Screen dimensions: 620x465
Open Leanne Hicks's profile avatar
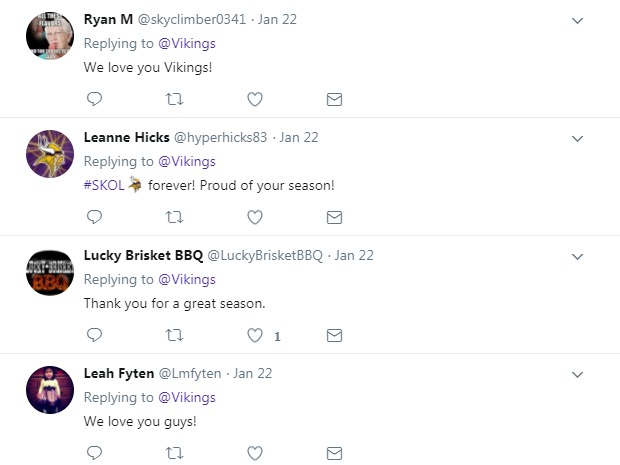coord(50,153)
